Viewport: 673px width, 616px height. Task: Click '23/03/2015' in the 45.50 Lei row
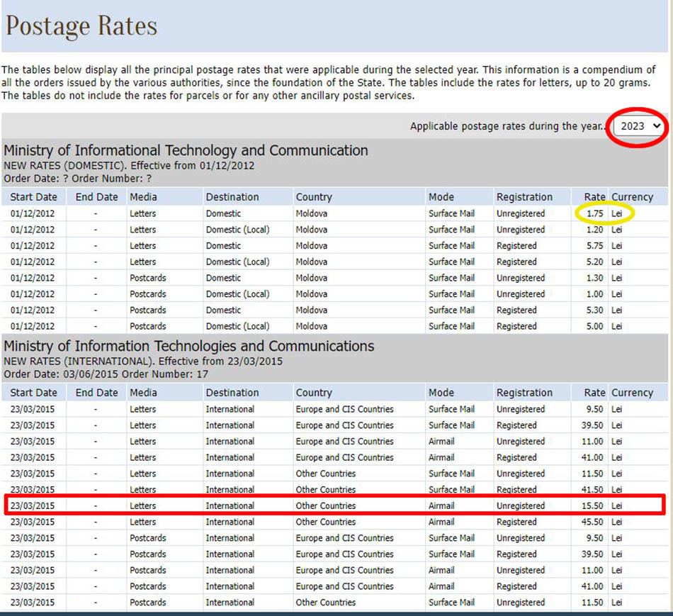click(x=33, y=522)
